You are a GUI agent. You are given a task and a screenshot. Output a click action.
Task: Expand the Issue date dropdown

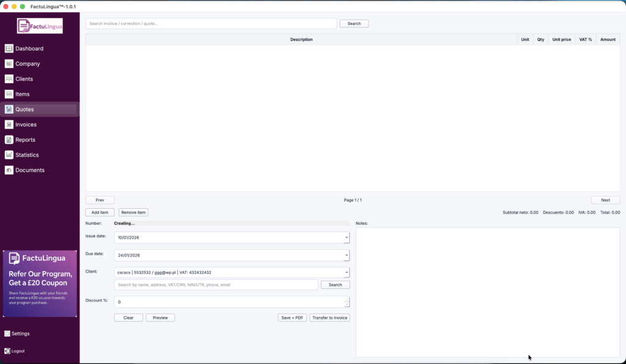pyautogui.click(x=346, y=238)
